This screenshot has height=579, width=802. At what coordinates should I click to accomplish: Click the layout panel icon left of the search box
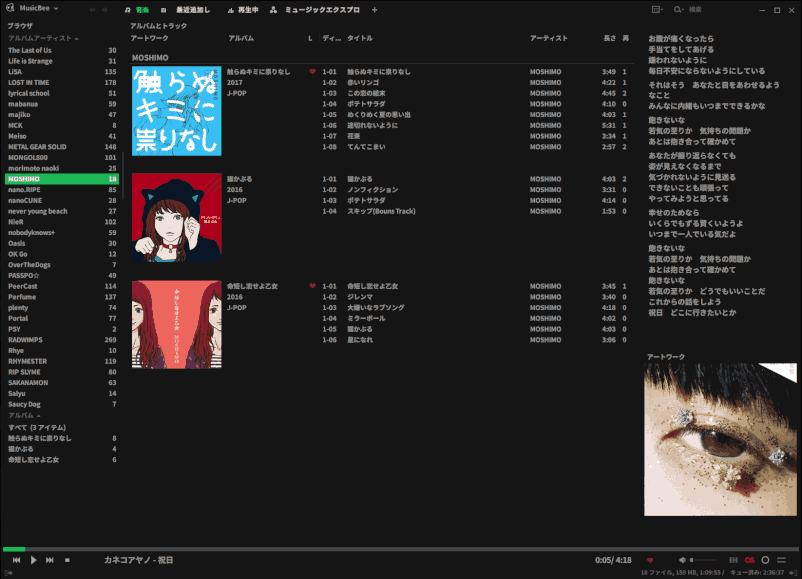(656, 9)
